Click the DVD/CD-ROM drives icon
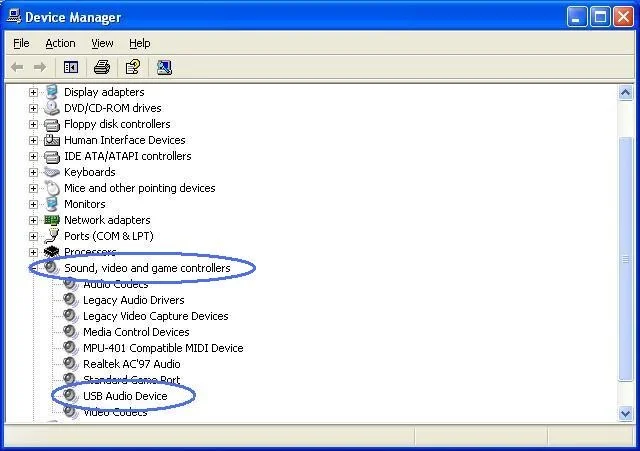 click(52, 108)
